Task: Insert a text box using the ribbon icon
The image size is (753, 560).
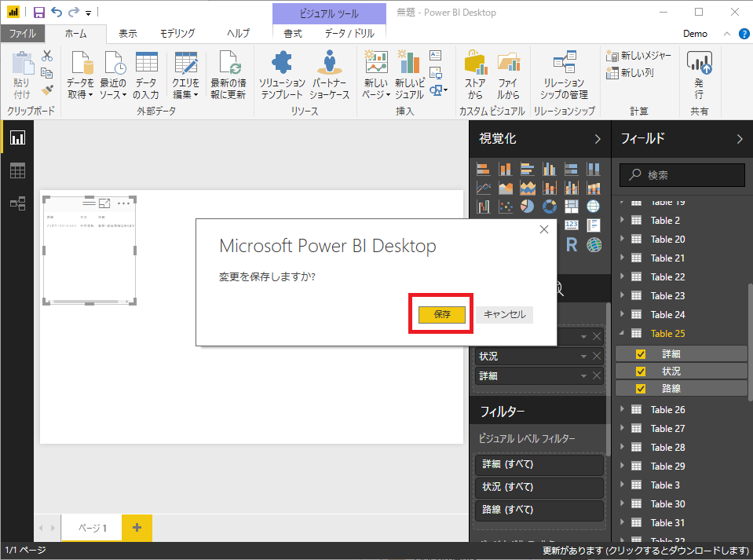Action: click(x=436, y=55)
